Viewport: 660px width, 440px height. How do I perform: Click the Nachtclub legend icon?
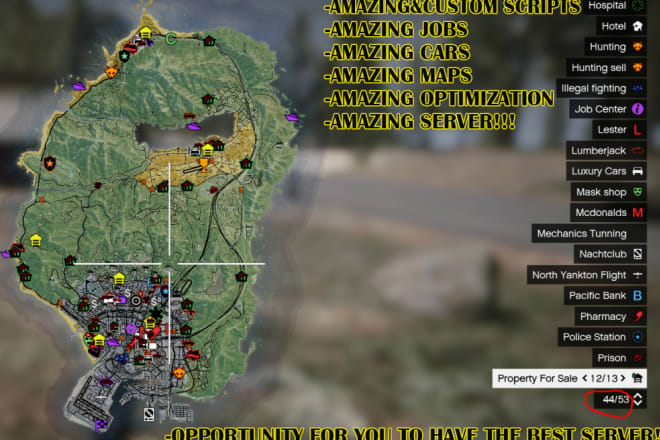click(x=638, y=254)
